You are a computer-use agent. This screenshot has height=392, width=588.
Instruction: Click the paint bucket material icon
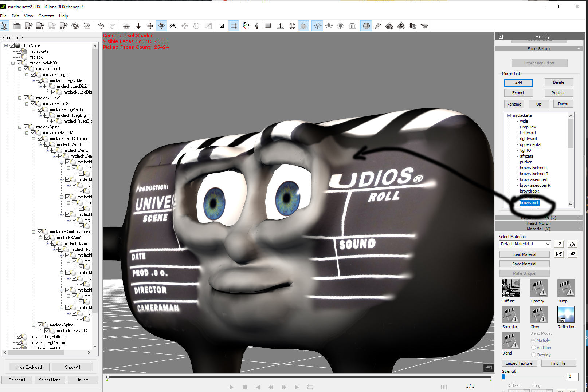pos(572,244)
